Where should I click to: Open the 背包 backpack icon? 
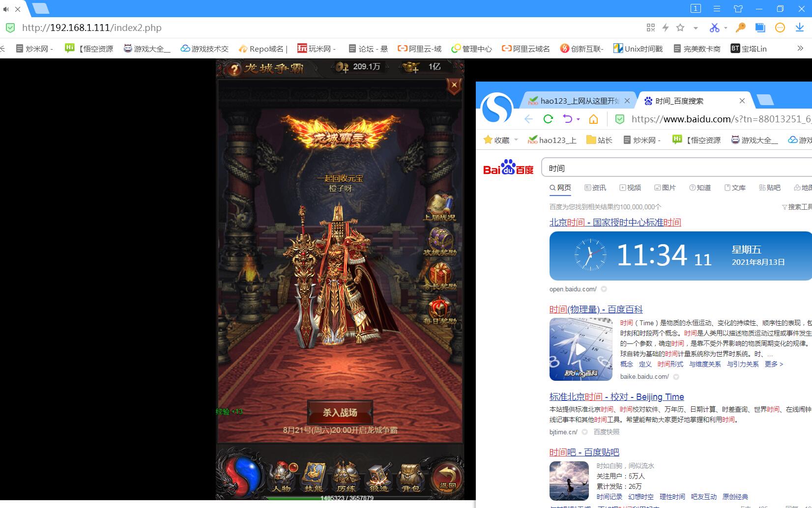click(x=410, y=476)
